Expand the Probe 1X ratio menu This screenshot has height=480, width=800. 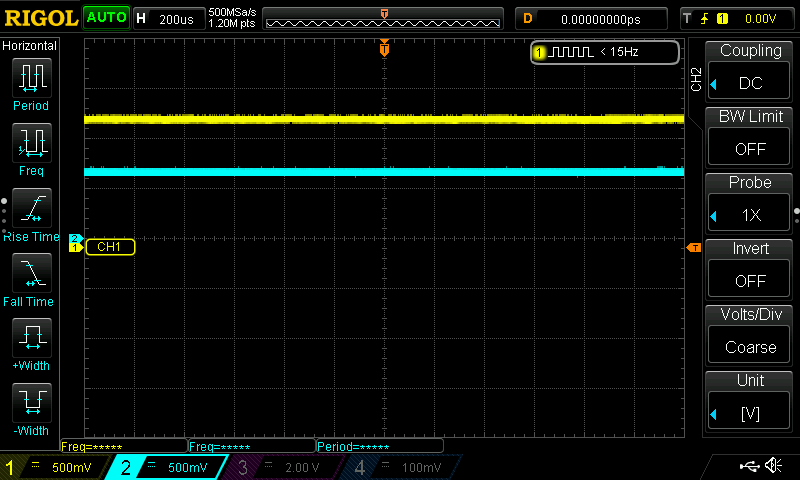(751, 204)
